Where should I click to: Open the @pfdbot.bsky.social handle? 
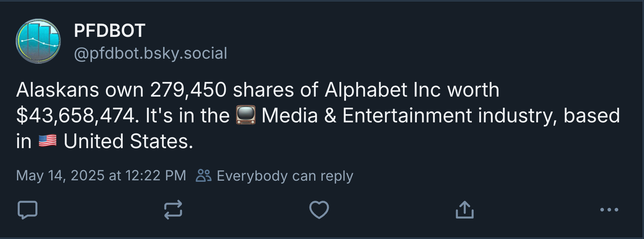[x=150, y=53]
